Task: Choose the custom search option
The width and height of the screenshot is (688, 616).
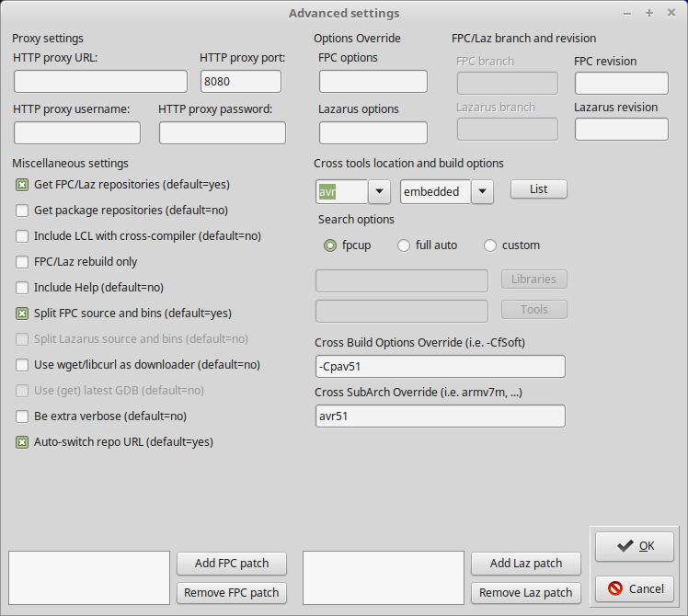Action: pyautogui.click(x=490, y=245)
